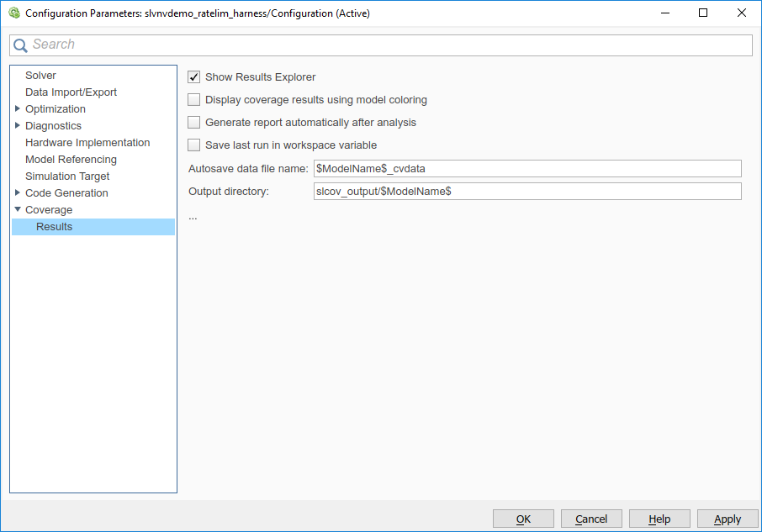Screen dimensions: 762x532
Task: Click the Simulink gear icon in title bar
Action: tap(13, 13)
